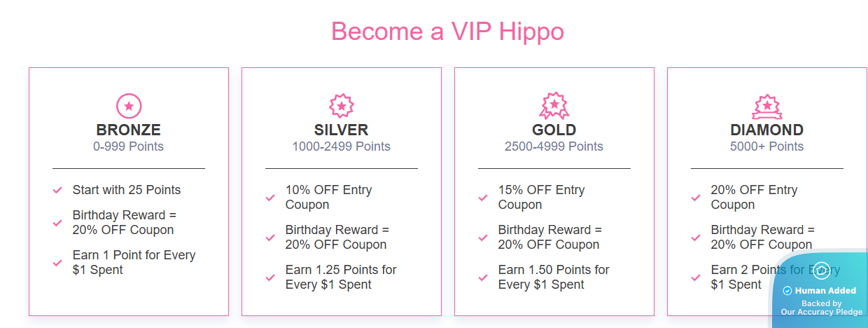Select the SILVER tier title

coord(342,130)
